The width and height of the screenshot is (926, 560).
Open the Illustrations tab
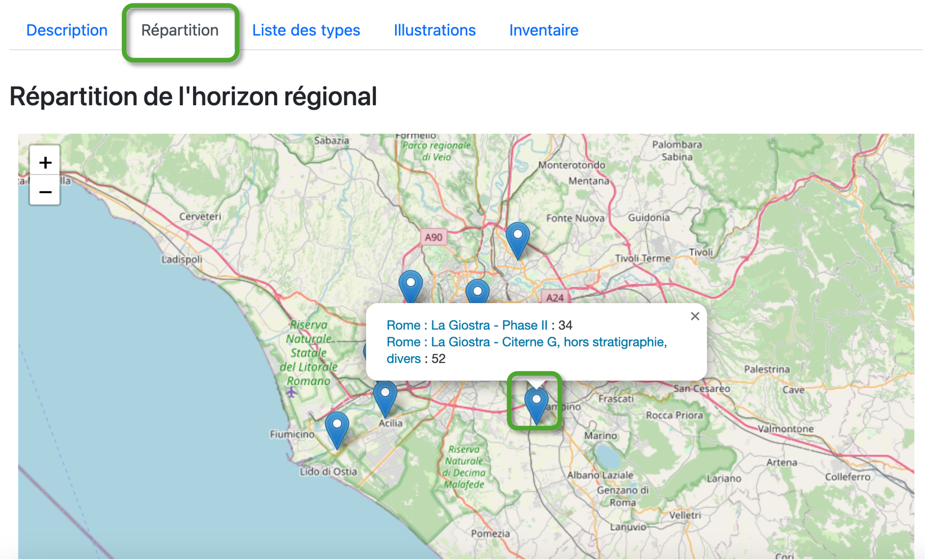pyautogui.click(x=434, y=30)
